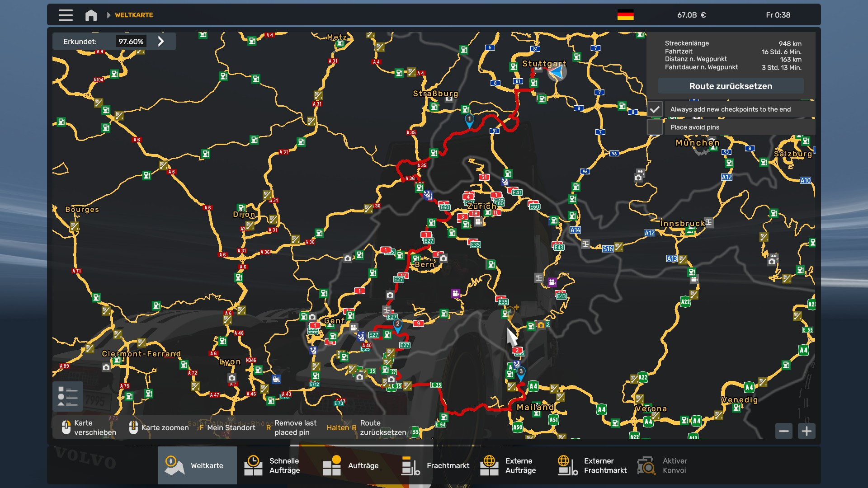The width and height of the screenshot is (868, 488).
Task: Zoom in the map with plus button
Action: pyautogui.click(x=807, y=431)
